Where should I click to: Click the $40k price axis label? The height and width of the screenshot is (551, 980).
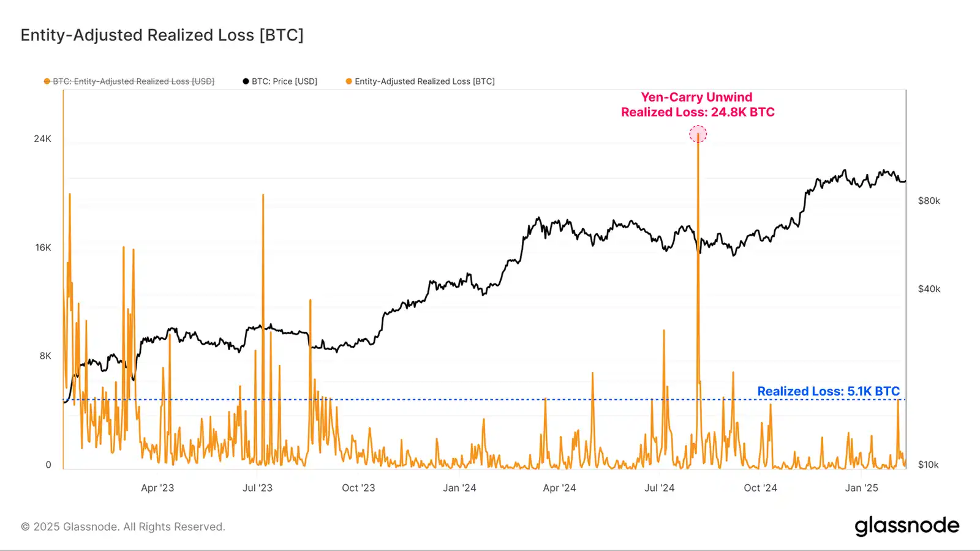point(929,289)
